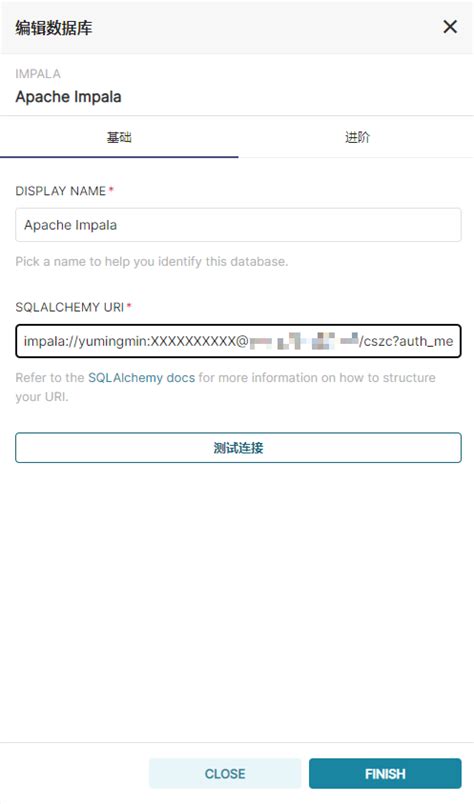Image resolution: width=474 pixels, height=804 pixels.
Task: Click the CLOSE button in the footer
Action: [x=225, y=773]
